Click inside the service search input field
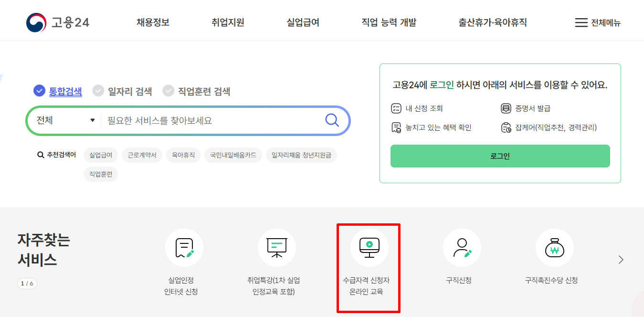The width and height of the screenshot is (644, 336). coord(201,120)
